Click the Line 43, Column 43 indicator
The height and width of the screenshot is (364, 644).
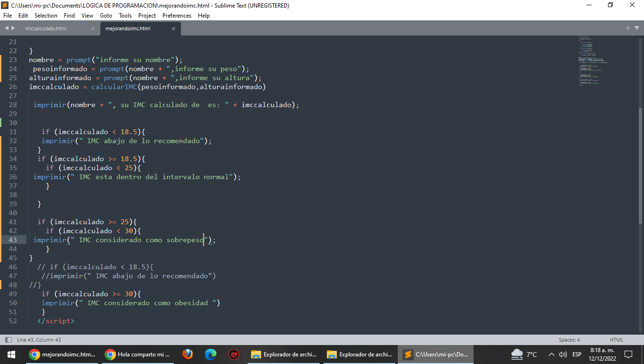click(39, 340)
